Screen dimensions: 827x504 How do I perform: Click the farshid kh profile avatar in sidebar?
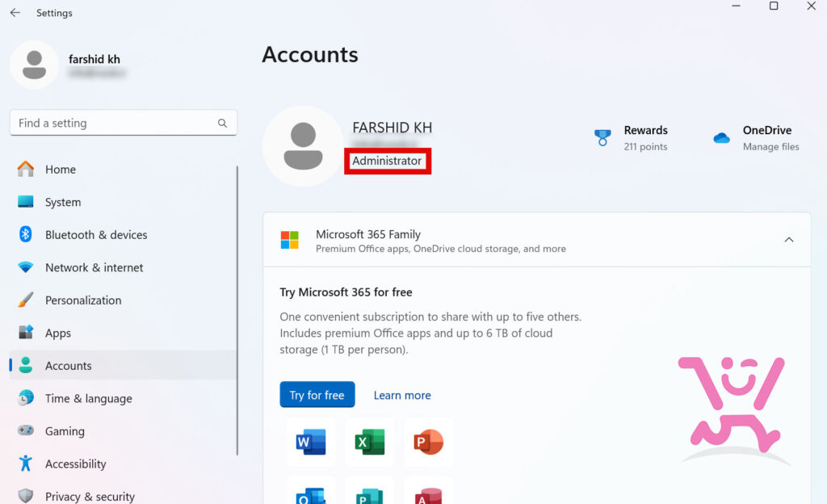coord(34,65)
